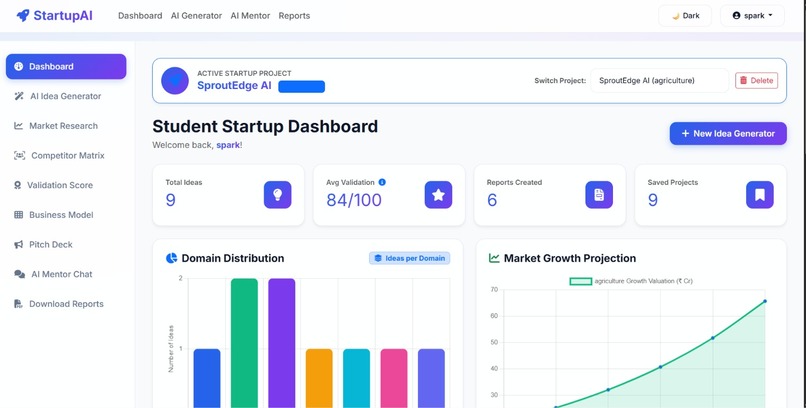The width and height of the screenshot is (806, 408).
Task: Select AI Idea Generator label in the sidebar
Action: coord(66,96)
